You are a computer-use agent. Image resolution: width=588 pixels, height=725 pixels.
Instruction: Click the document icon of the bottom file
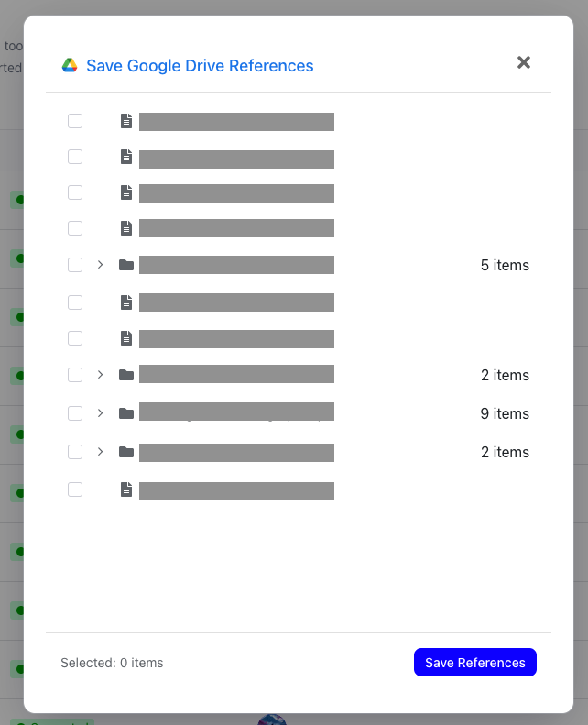click(126, 489)
